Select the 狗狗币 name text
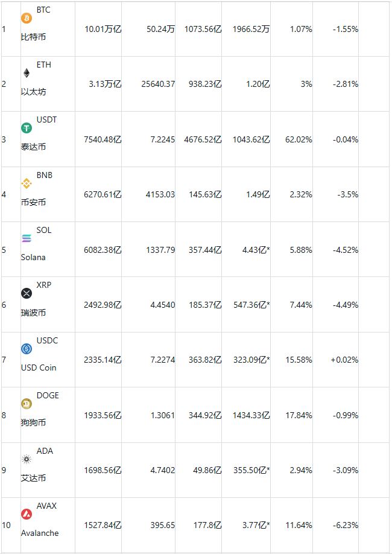 [x=33, y=422]
